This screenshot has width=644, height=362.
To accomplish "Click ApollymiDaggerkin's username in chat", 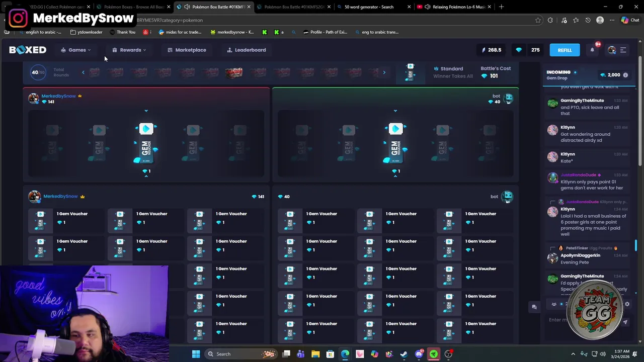I will 580,255.
